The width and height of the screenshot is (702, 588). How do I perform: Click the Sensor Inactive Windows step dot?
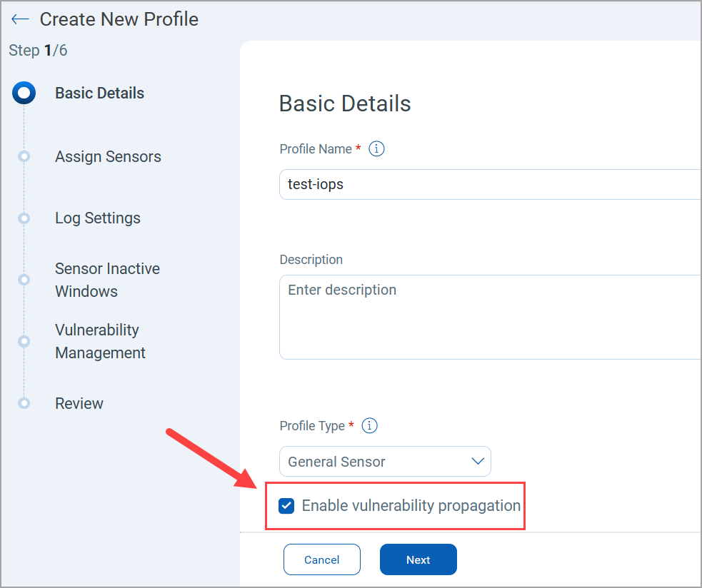point(24,280)
